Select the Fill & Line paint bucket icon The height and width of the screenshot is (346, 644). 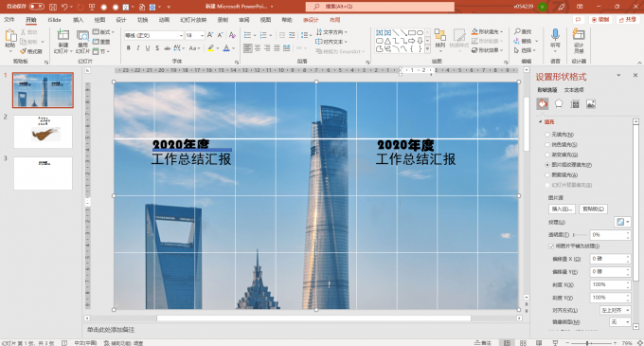543,104
